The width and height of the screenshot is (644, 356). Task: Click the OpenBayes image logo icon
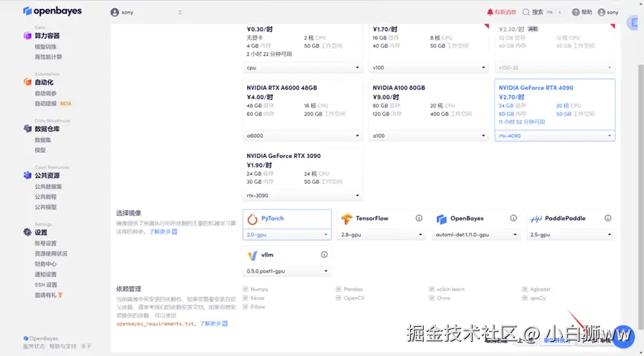point(441,219)
